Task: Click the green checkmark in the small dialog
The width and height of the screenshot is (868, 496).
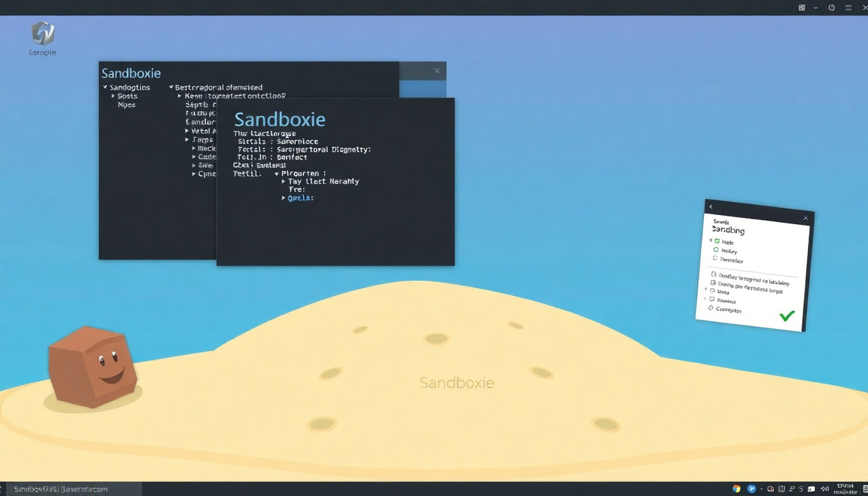Action: [x=787, y=316]
